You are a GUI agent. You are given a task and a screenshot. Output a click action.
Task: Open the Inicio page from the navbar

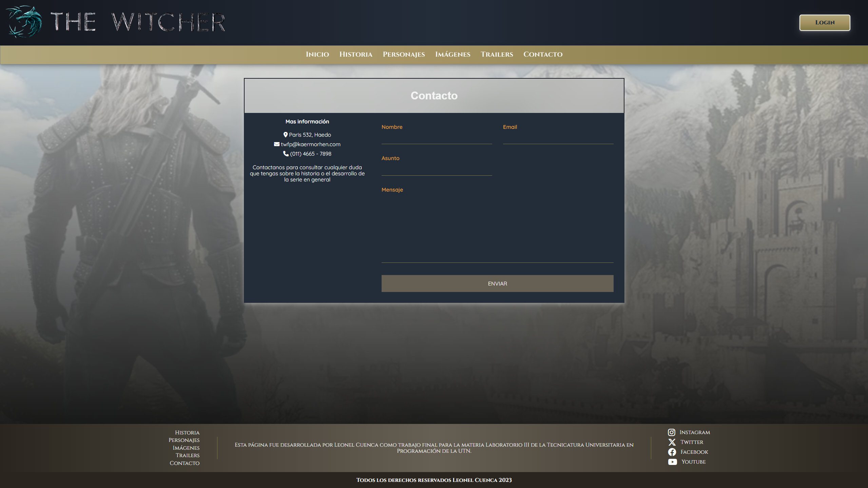317,54
